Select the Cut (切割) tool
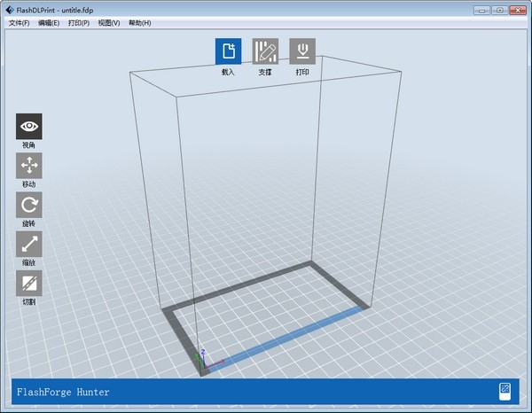The width and height of the screenshot is (532, 413). (x=29, y=283)
